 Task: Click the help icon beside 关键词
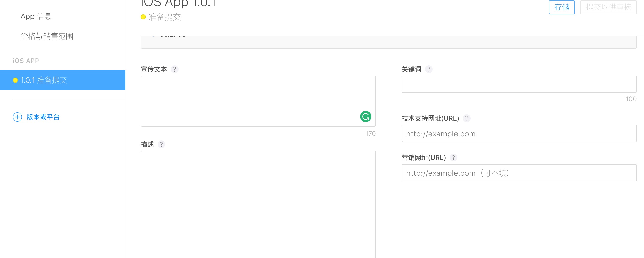coord(429,69)
